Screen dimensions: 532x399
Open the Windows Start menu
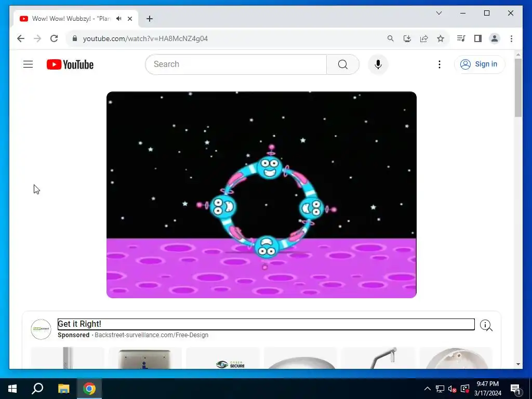tap(12, 389)
